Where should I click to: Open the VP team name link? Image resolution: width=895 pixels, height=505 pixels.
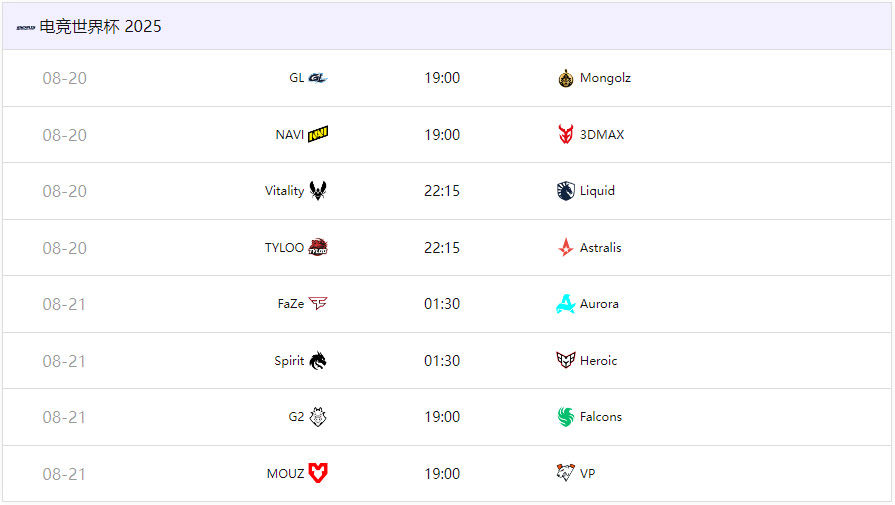point(588,474)
